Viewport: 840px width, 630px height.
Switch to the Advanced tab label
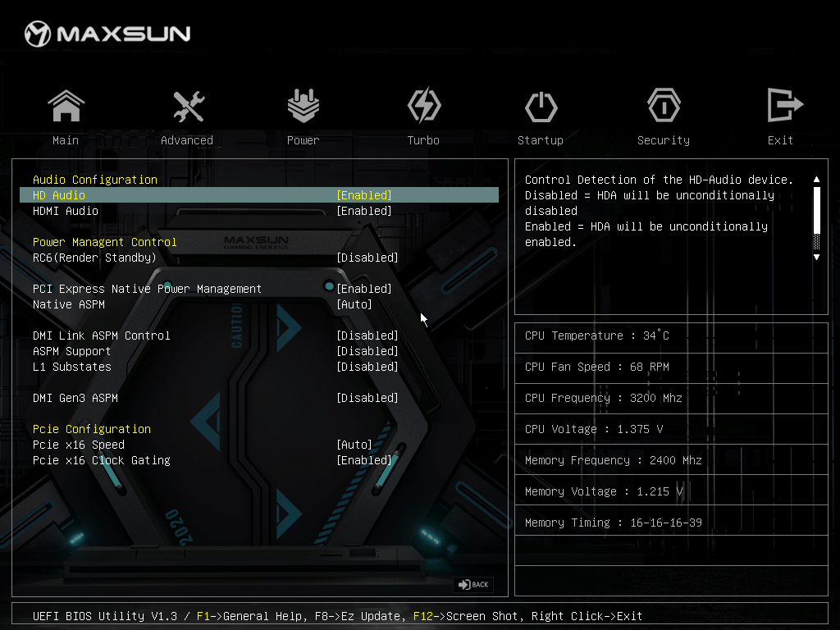pyautogui.click(x=187, y=140)
